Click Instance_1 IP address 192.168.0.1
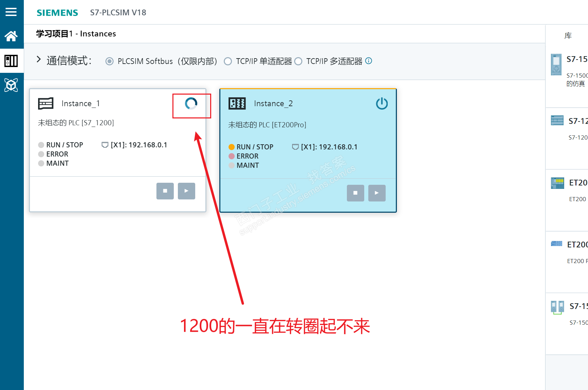Screen dimensions: 588x390 pyautogui.click(x=148, y=145)
